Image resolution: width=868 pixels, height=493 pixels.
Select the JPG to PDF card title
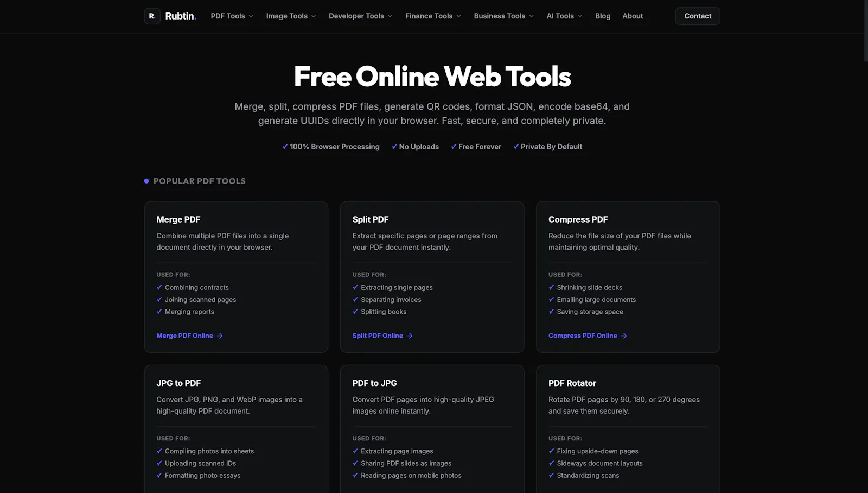coord(178,383)
